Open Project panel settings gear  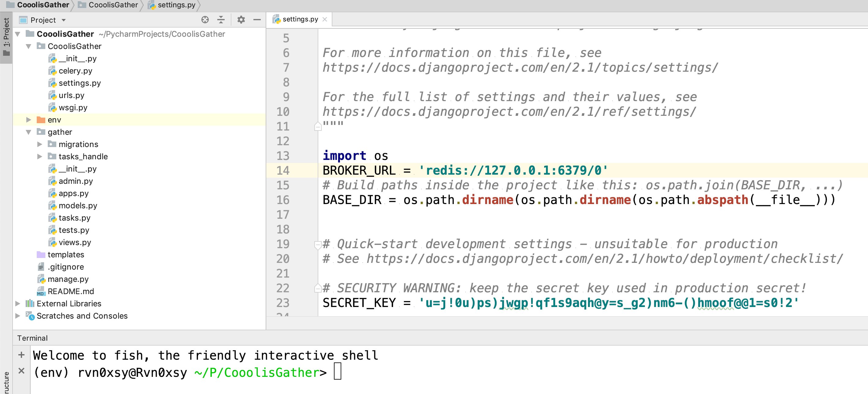241,20
